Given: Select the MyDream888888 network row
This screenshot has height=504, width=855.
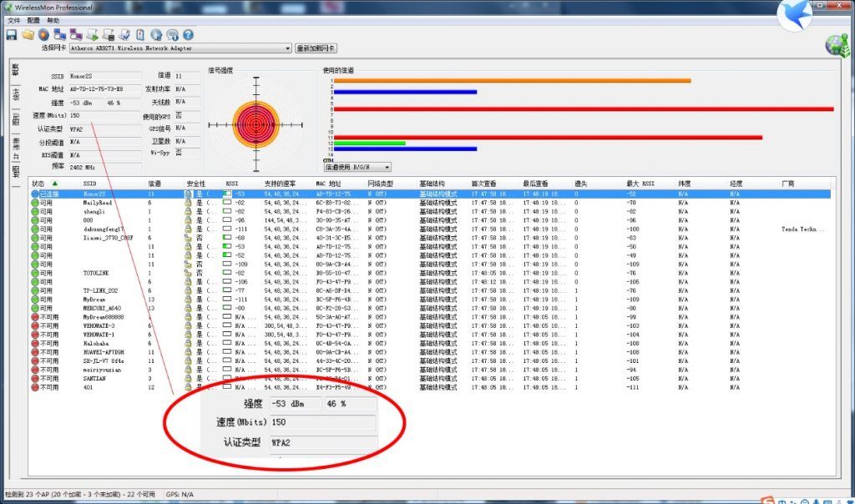Looking at the screenshot, I should 430,317.
